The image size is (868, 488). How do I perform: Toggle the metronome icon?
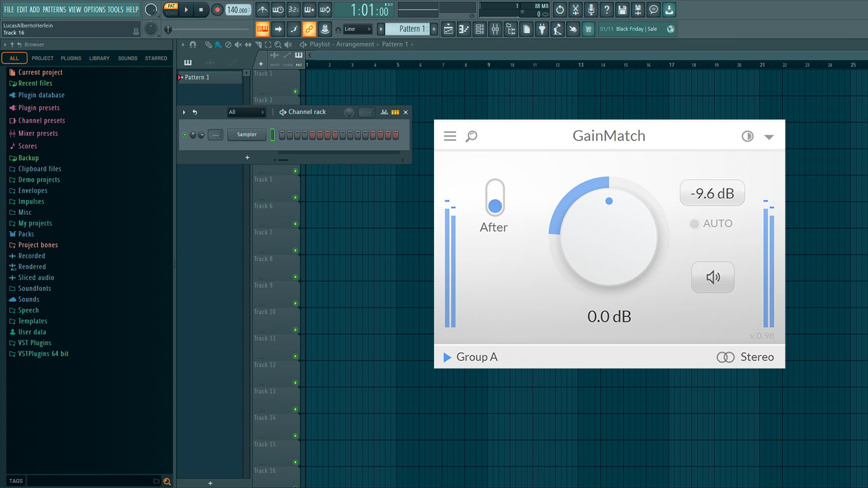pos(262,10)
